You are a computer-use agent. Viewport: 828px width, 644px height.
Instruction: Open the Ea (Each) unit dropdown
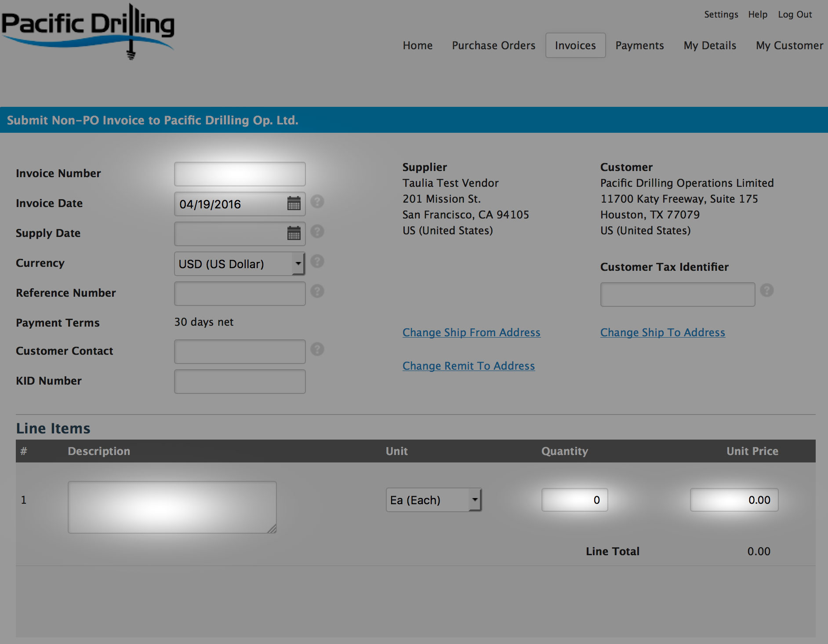(434, 500)
